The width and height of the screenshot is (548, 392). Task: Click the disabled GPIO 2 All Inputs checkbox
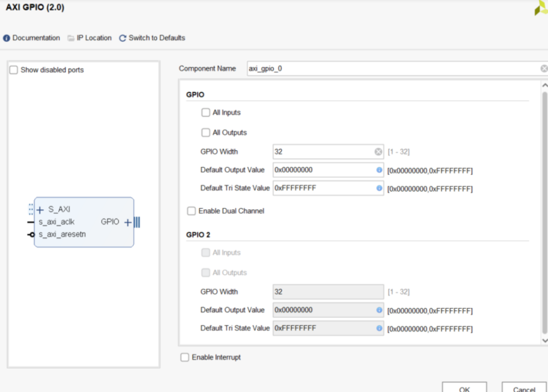coord(205,253)
